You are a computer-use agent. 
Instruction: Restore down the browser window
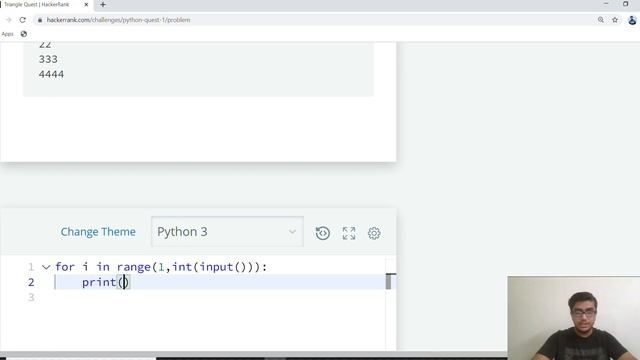click(x=626, y=4)
